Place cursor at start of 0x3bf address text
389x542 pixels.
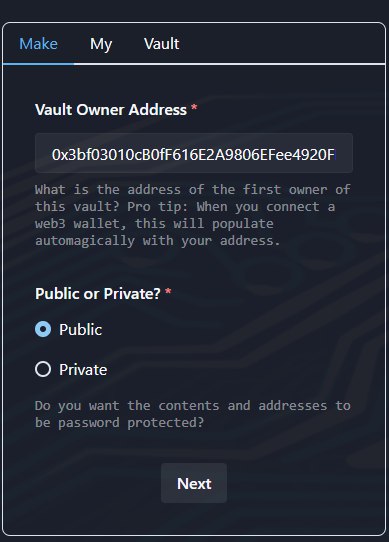click(52, 155)
